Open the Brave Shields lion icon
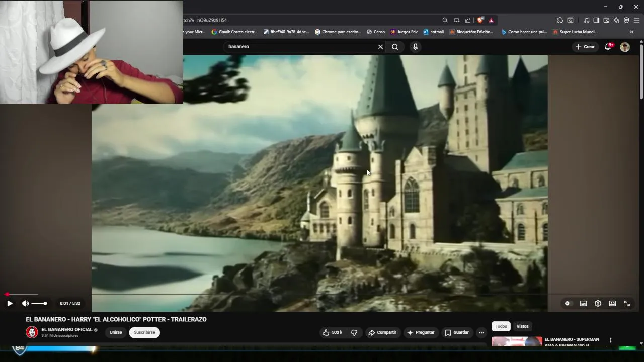644x362 pixels. (x=480, y=20)
